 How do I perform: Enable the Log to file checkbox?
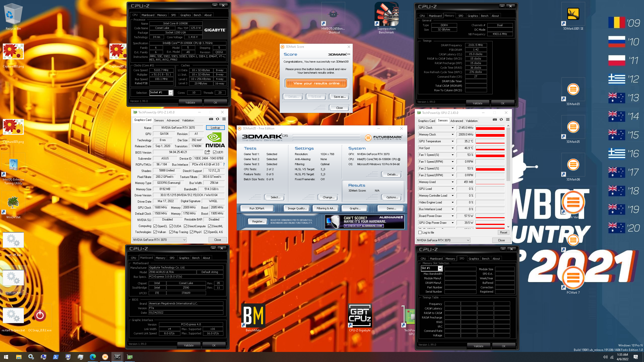[x=420, y=233]
